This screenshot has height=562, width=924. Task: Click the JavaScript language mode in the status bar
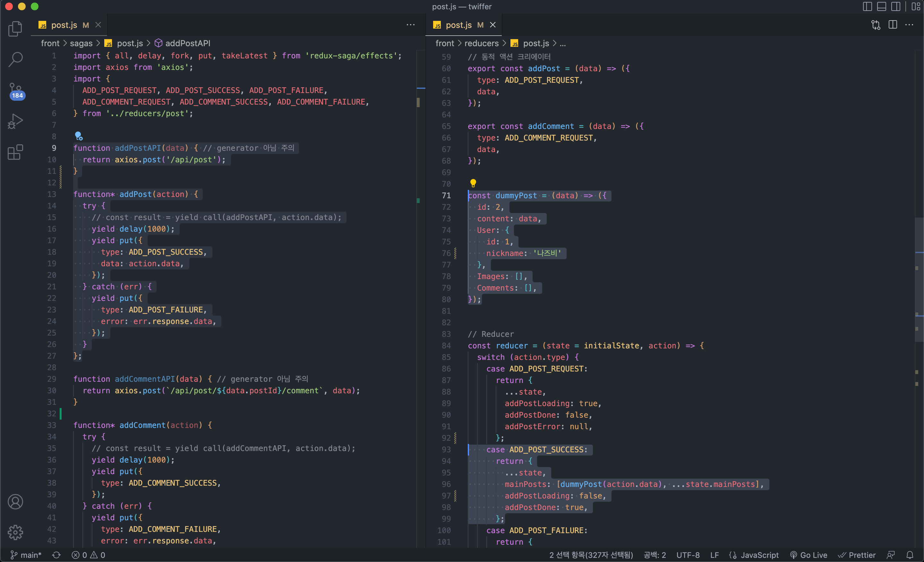click(x=759, y=555)
